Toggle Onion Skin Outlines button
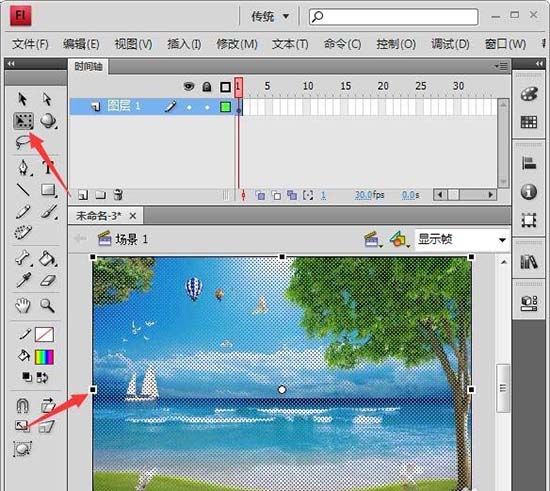 click(x=276, y=195)
